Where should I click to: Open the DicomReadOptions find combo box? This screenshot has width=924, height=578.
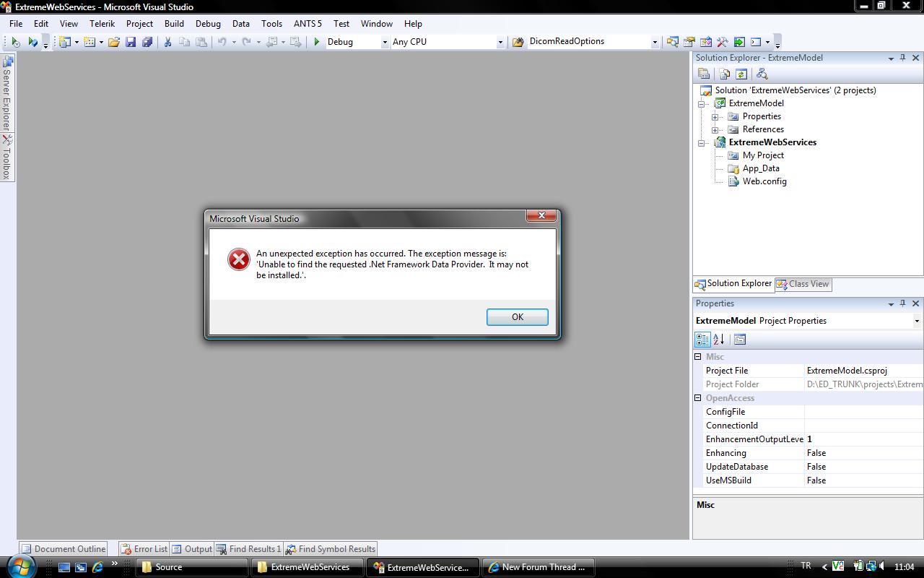click(x=655, y=42)
